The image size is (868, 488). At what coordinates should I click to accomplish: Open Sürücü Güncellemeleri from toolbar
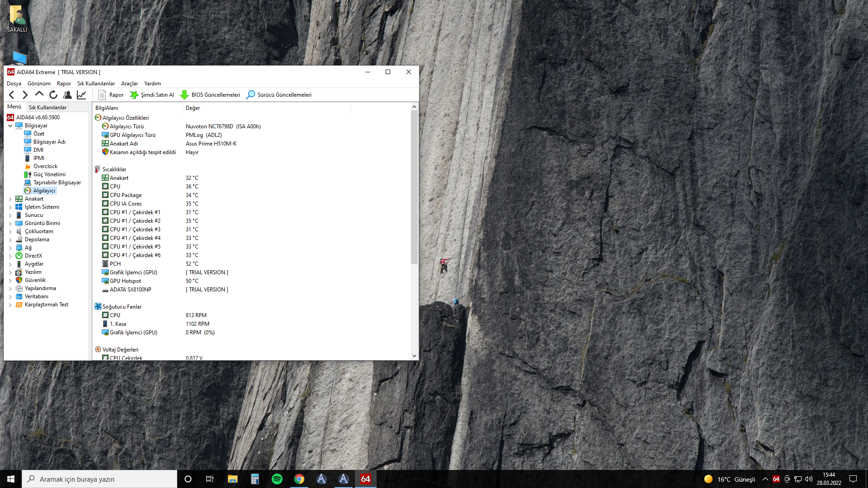pos(279,95)
